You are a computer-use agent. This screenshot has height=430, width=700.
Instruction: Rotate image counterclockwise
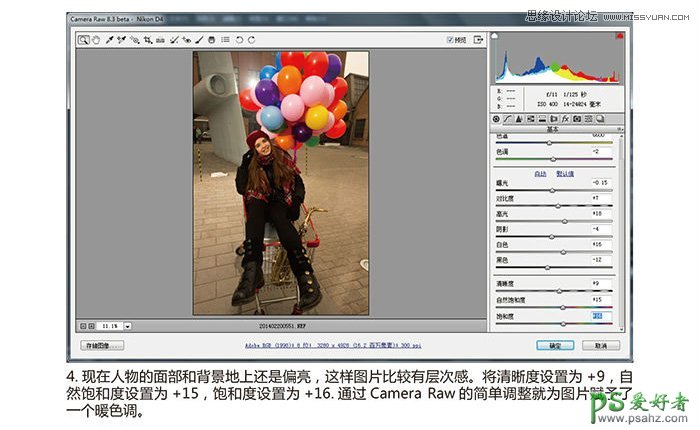(239, 40)
